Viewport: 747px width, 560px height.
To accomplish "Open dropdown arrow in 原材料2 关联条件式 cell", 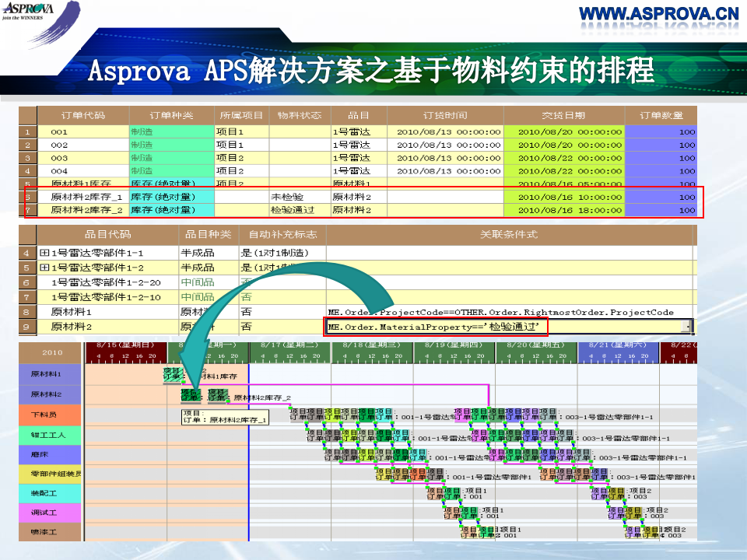I will coord(687,327).
